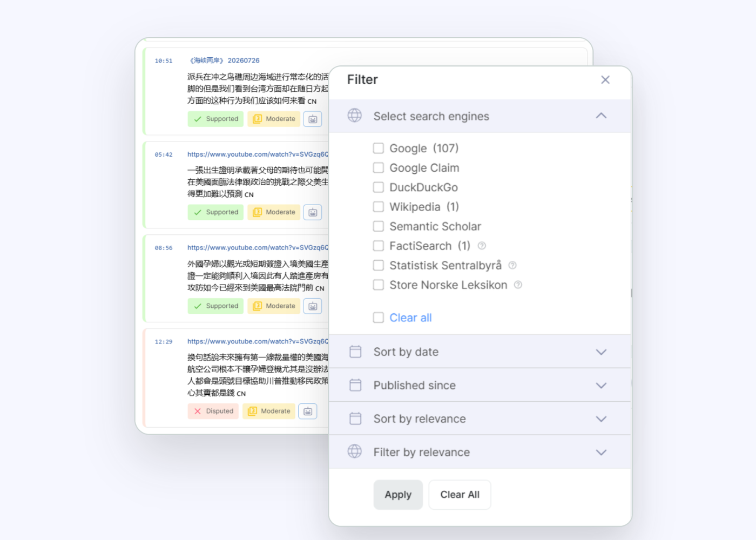The image size is (756, 540).
Task: Click the Filter by relevance label
Action: point(422,453)
